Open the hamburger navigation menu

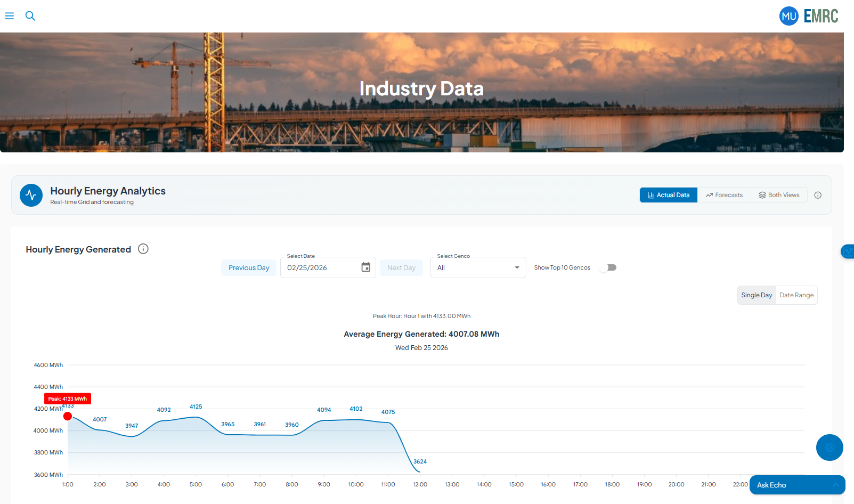pos(10,16)
